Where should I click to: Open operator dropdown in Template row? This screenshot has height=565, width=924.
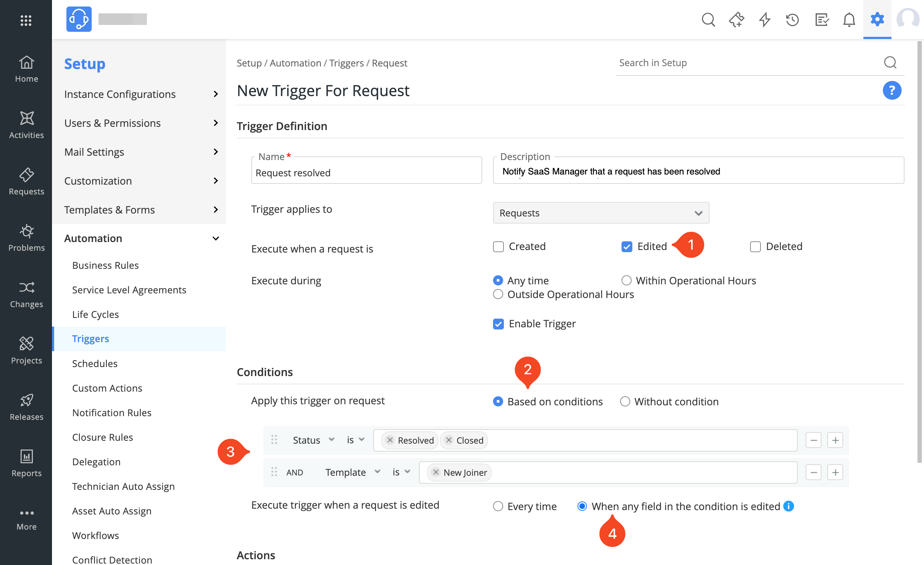click(401, 472)
